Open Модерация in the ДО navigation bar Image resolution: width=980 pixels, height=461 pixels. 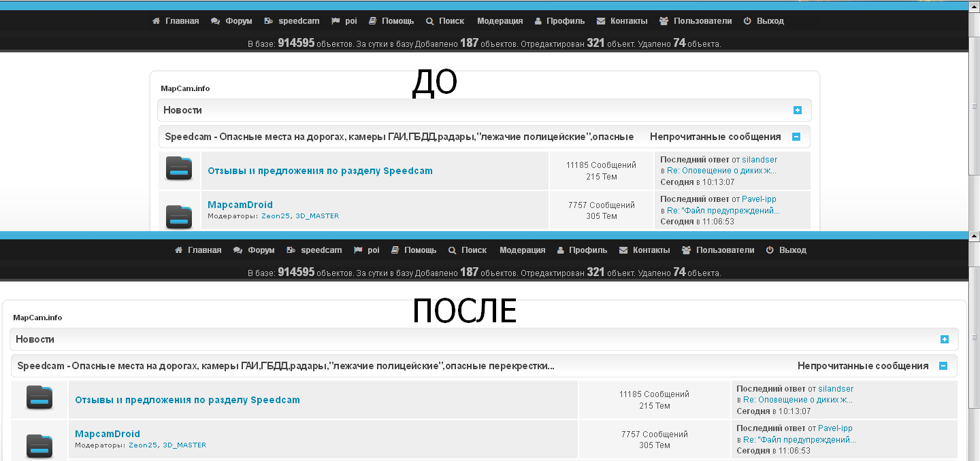click(x=500, y=21)
